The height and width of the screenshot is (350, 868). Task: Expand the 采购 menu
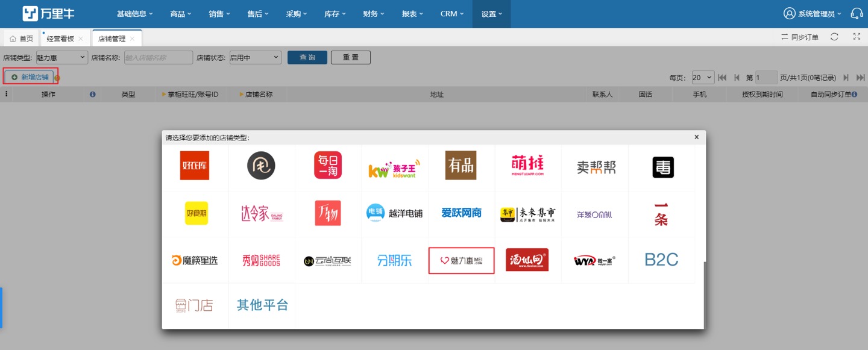(x=297, y=13)
